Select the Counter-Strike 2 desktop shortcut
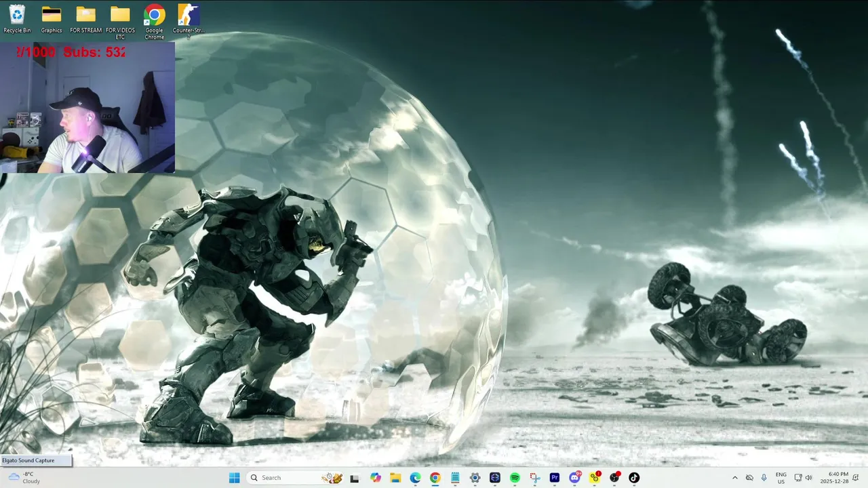The height and width of the screenshot is (488, 868). (x=189, y=22)
